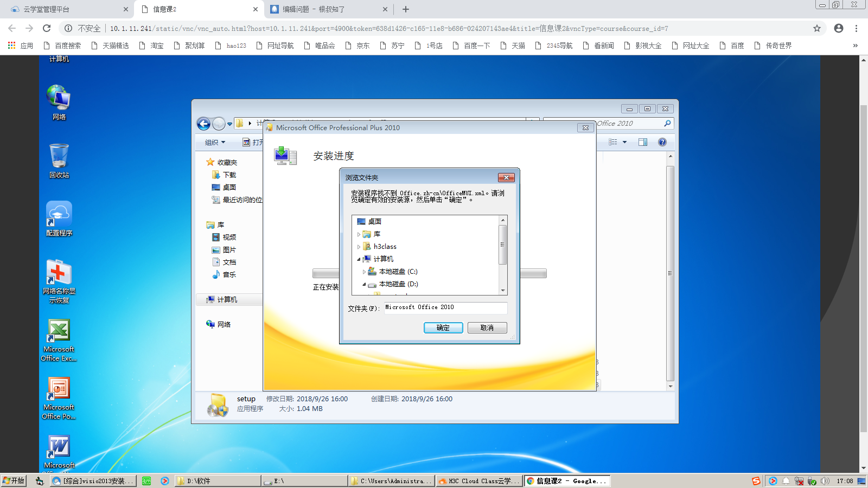This screenshot has width=868, height=488.
Task: Collapse the 计算机 node in folder tree
Action: pyautogui.click(x=359, y=259)
